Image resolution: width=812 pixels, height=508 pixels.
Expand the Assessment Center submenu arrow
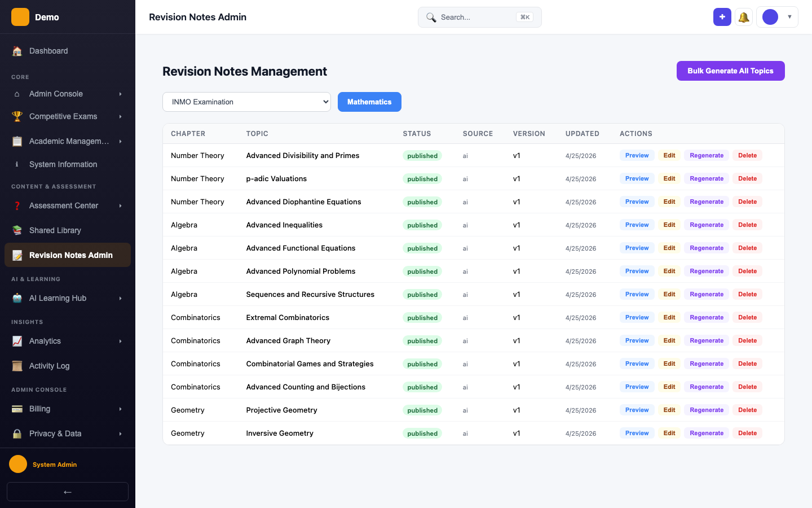120,205
